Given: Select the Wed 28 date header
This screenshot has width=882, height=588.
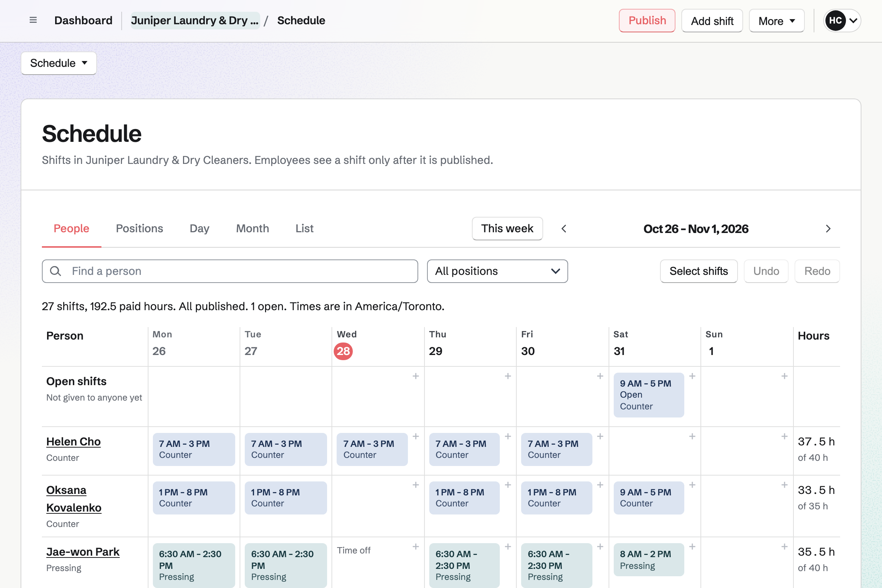Looking at the screenshot, I should (x=343, y=351).
